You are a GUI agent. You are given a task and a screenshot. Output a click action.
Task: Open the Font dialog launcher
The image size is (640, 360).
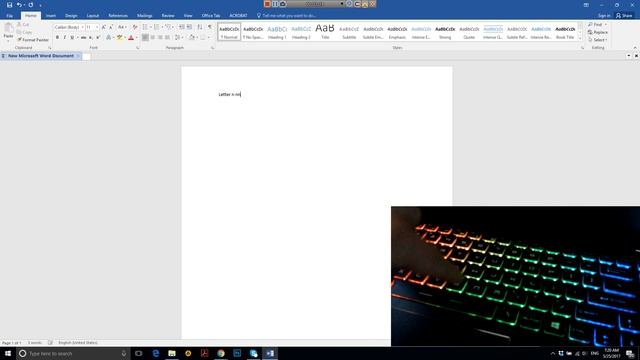tap(138, 48)
